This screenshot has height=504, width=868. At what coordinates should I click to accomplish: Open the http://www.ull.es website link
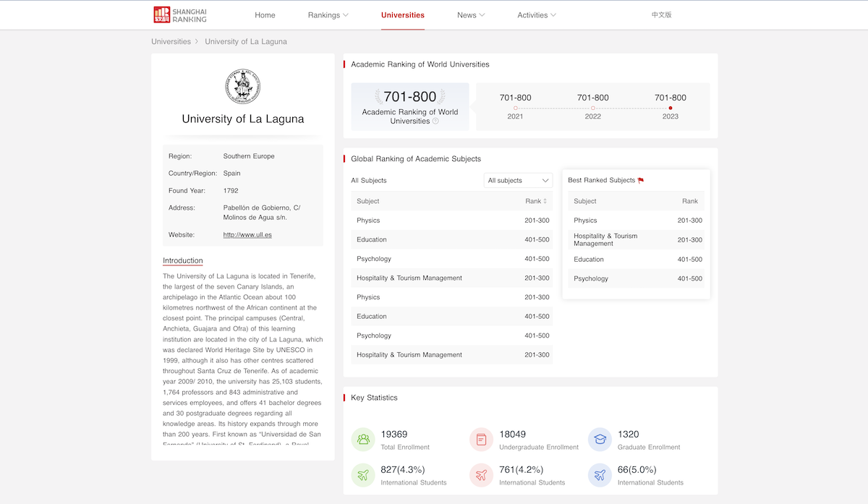pyautogui.click(x=247, y=235)
